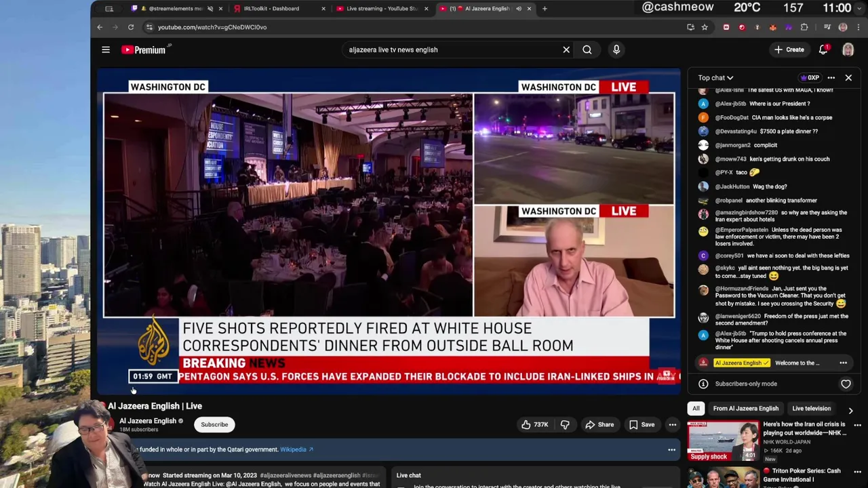Select From Al Jazeera English chip
868x488 pixels.
click(x=745, y=409)
